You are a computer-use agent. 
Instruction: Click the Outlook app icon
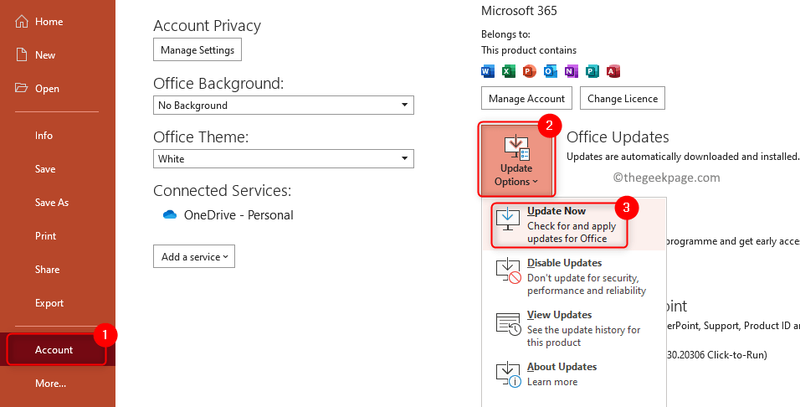coord(551,71)
